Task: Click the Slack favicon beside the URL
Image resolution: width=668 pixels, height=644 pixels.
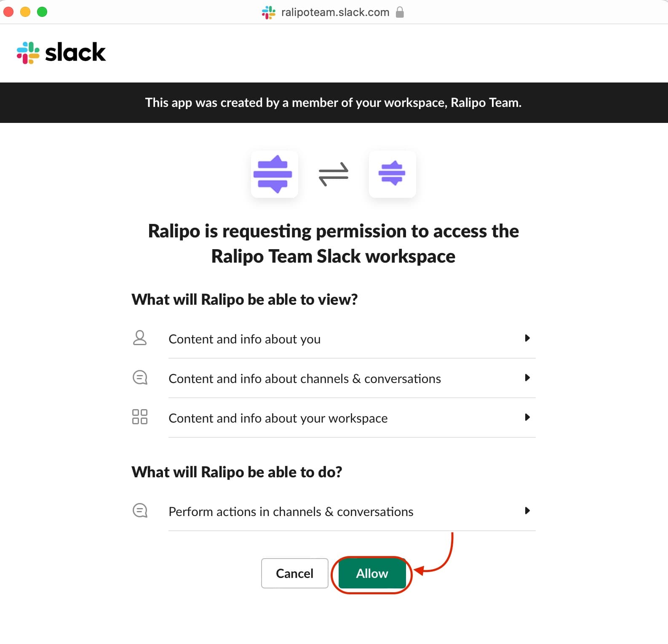Action: click(x=268, y=13)
